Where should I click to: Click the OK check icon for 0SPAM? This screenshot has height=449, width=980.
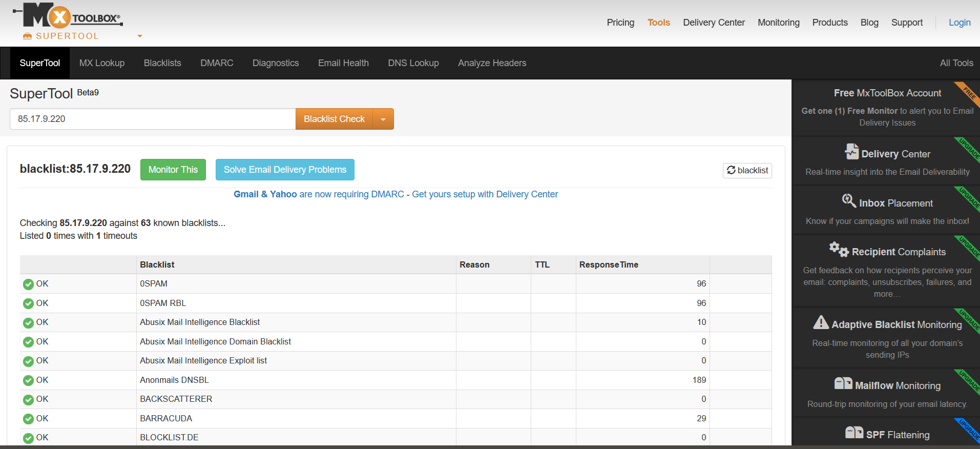point(28,284)
